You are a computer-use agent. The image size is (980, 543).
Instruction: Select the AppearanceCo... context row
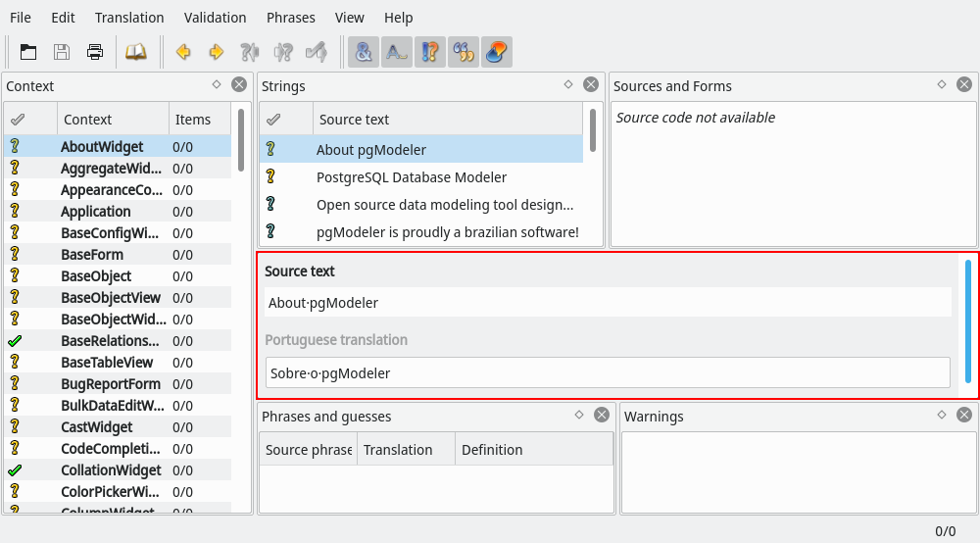coord(118,189)
